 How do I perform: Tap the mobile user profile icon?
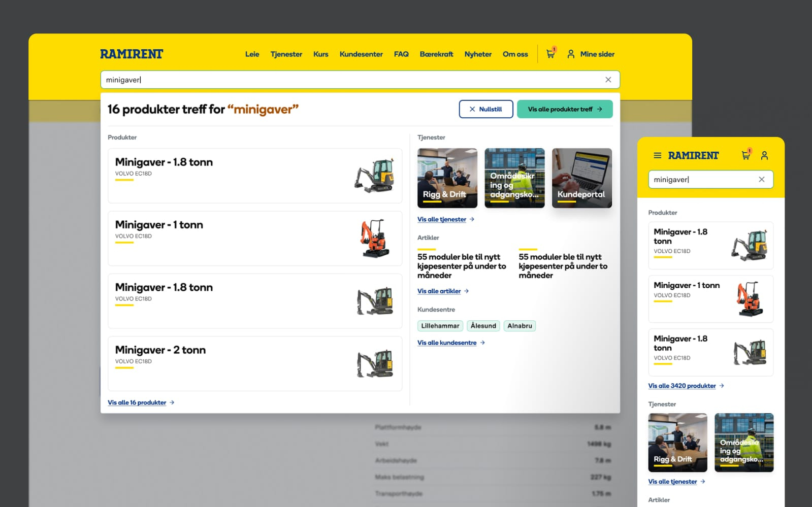[x=764, y=155]
